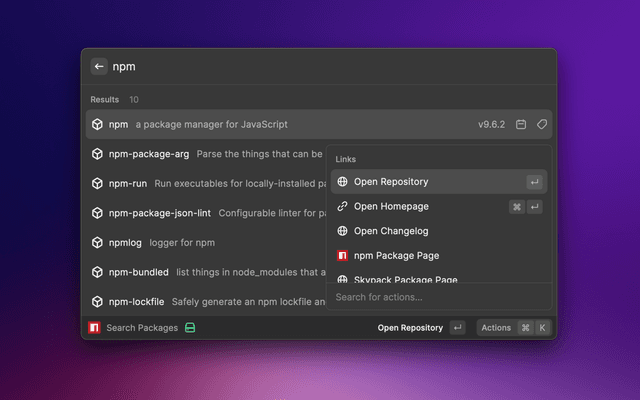The width and height of the screenshot is (640, 400).
Task: Go back using the arrow button
Action: (99, 67)
